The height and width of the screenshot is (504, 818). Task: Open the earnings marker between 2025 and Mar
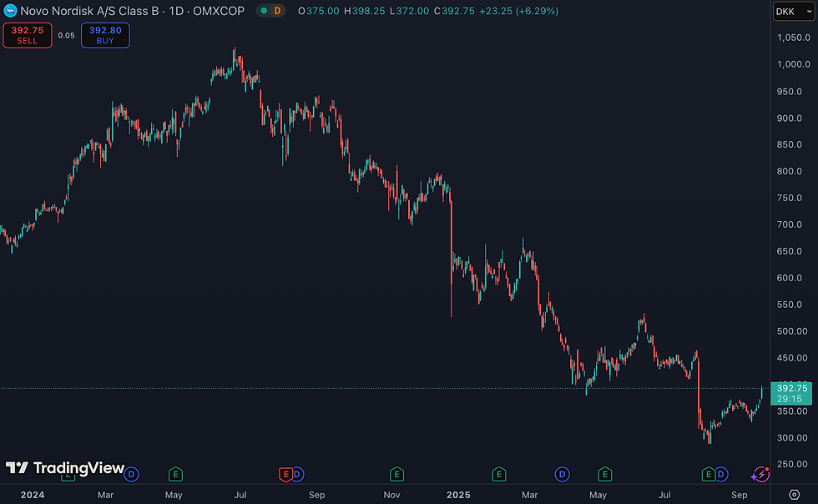[499, 474]
